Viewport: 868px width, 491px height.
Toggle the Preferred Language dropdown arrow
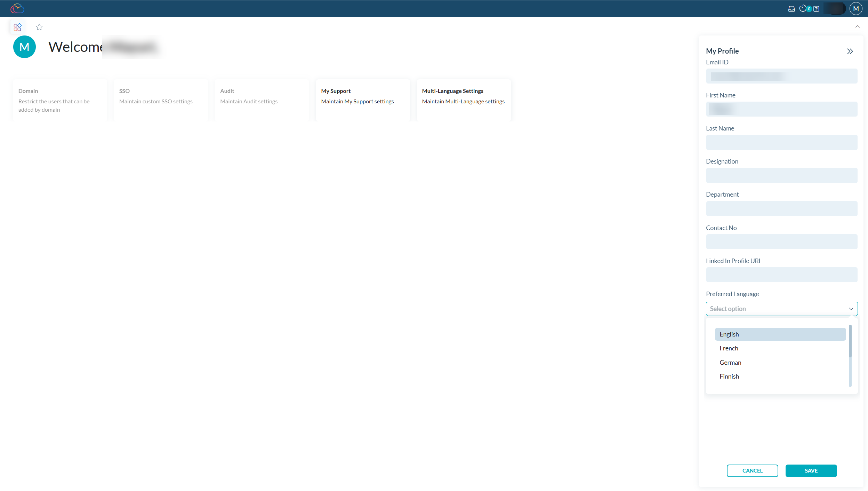click(x=851, y=309)
